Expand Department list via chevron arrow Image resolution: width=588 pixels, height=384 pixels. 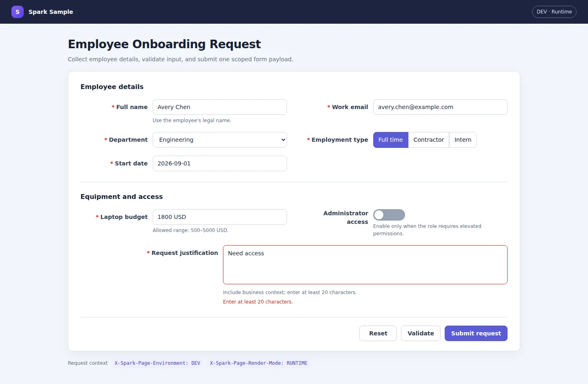[x=283, y=140]
